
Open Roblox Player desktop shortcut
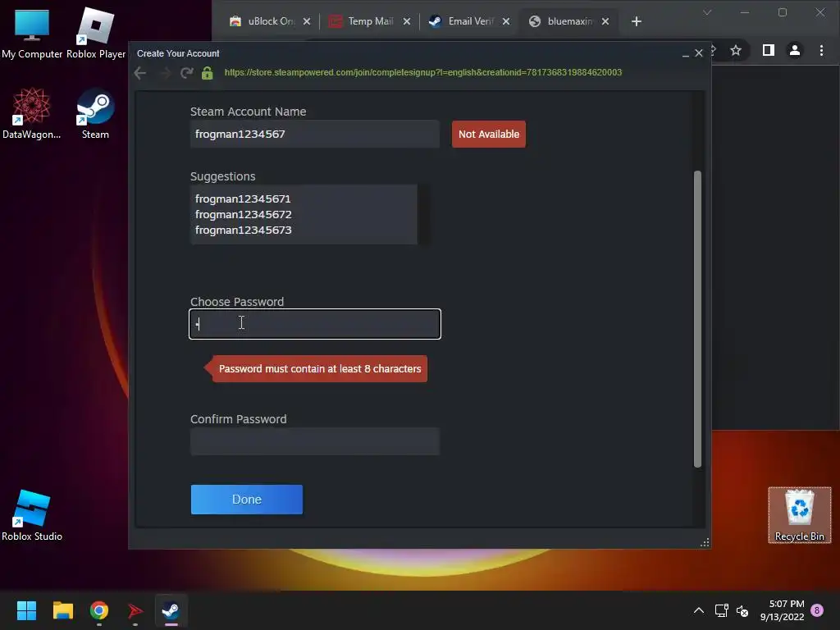(x=96, y=34)
